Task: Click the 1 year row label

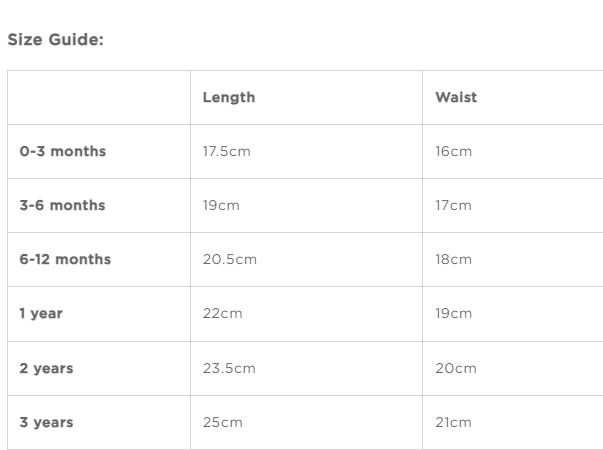Action: pyautogui.click(x=41, y=313)
